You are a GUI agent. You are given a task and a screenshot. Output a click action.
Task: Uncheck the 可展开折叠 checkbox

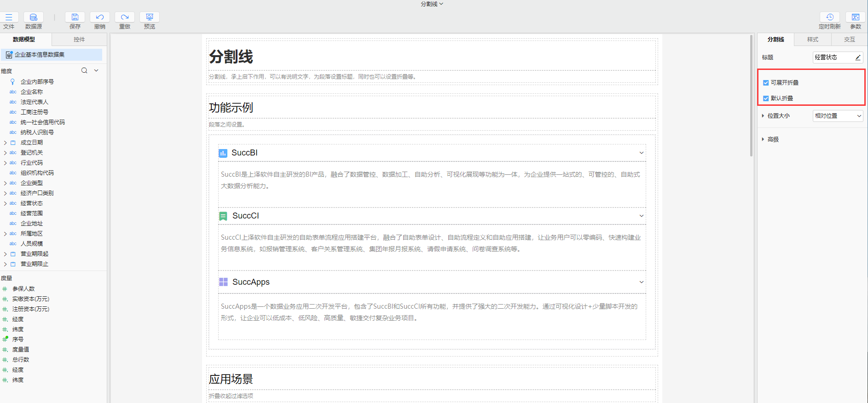click(x=766, y=83)
